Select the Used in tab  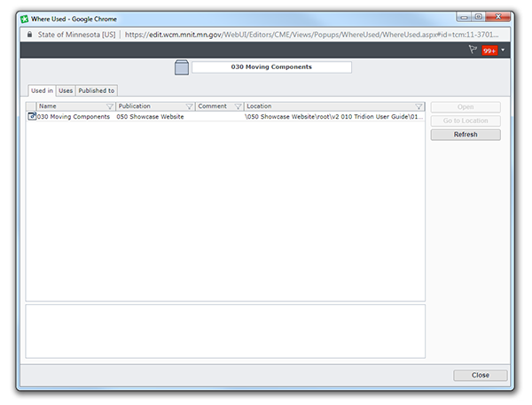(x=41, y=90)
